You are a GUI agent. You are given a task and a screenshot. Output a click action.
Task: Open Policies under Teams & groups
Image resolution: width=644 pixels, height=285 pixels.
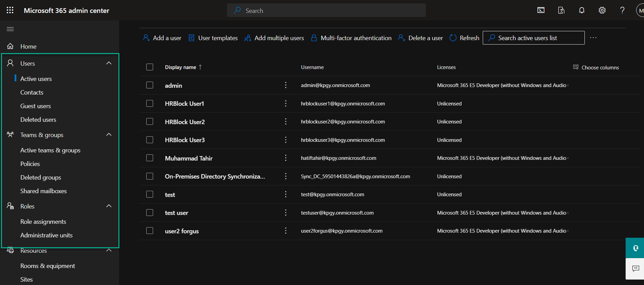click(x=30, y=164)
